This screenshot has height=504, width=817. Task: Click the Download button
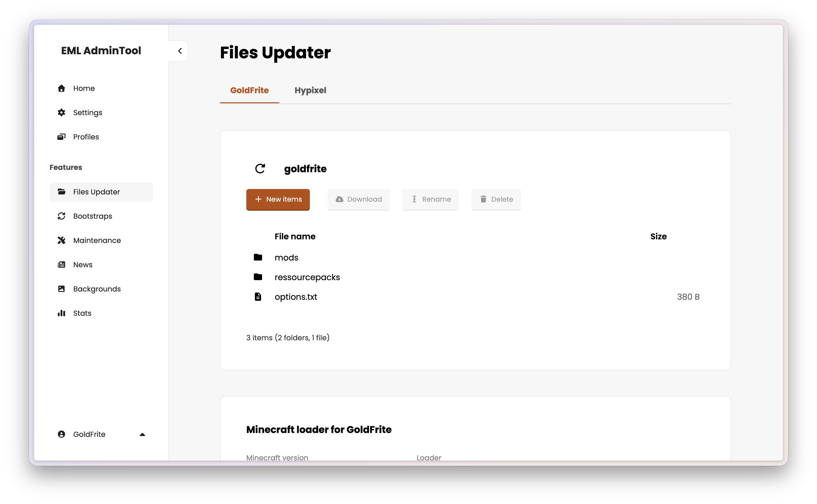coord(358,199)
